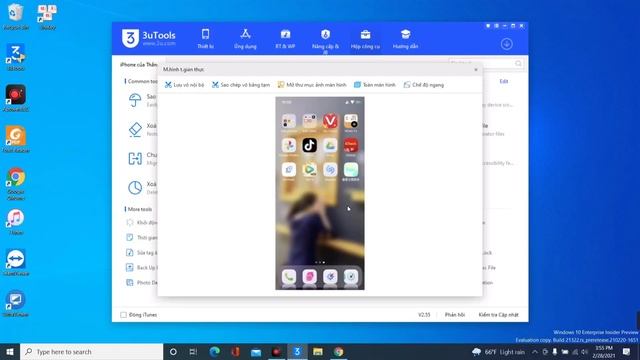Viewport: 640px width, 360px height.
Task: Open the Foxit Reader desktop shortcut
Action: 16,139
